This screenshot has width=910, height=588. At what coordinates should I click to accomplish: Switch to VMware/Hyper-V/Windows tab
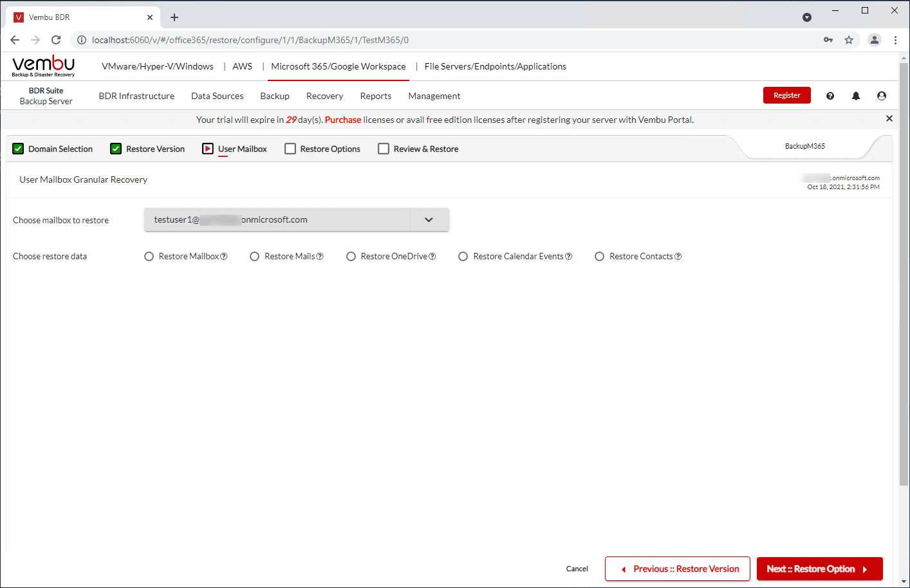point(158,66)
